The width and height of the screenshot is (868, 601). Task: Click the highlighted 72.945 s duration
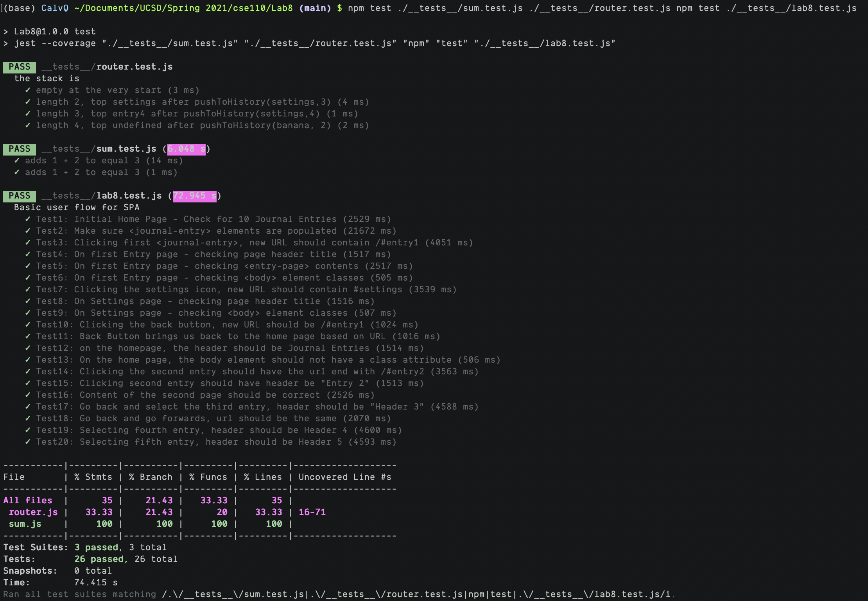[194, 196]
